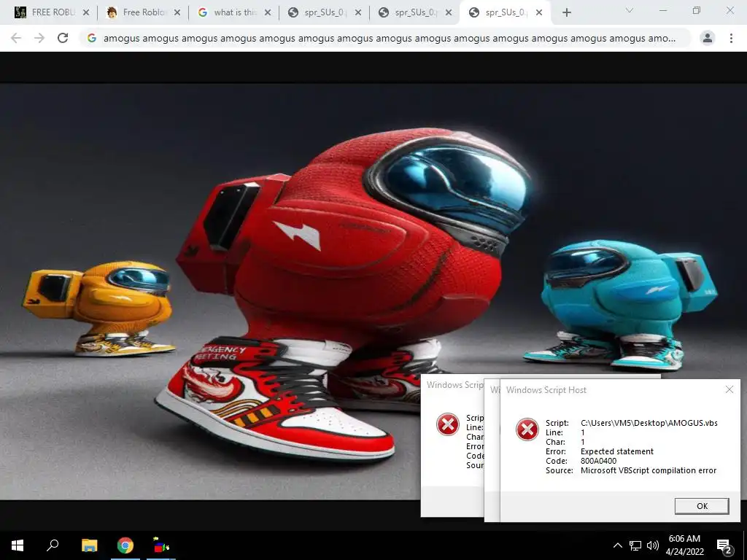This screenshot has height=560, width=747.
Task: Open the network status tray icon
Action: [x=635, y=545]
